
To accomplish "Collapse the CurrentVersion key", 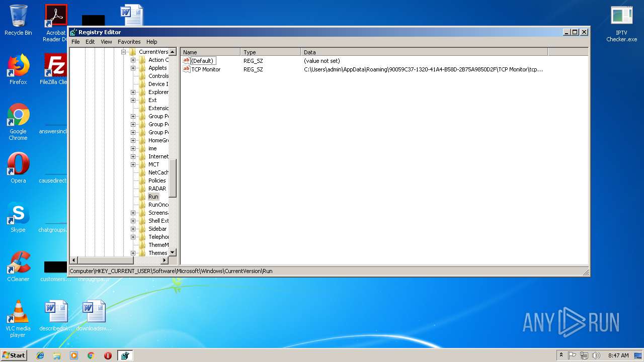I will (123, 52).
